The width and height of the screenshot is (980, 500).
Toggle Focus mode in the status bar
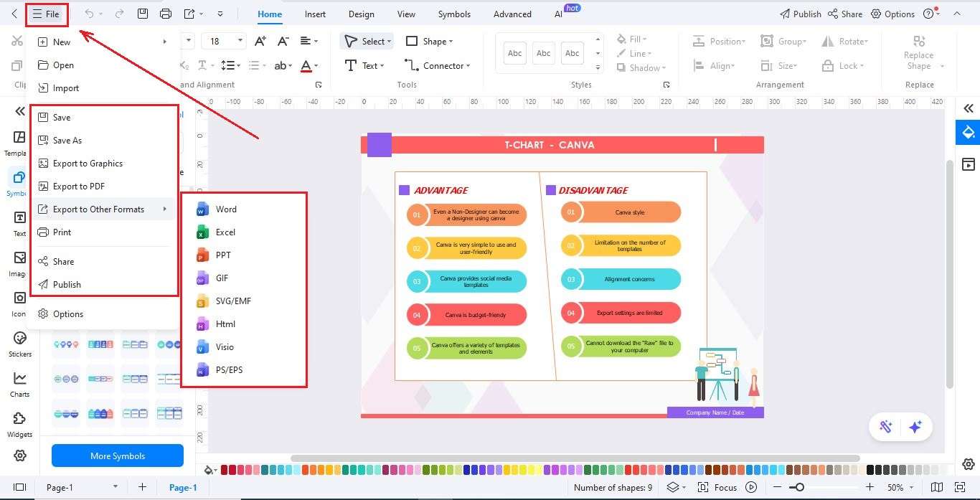click(x=718, y=487)
